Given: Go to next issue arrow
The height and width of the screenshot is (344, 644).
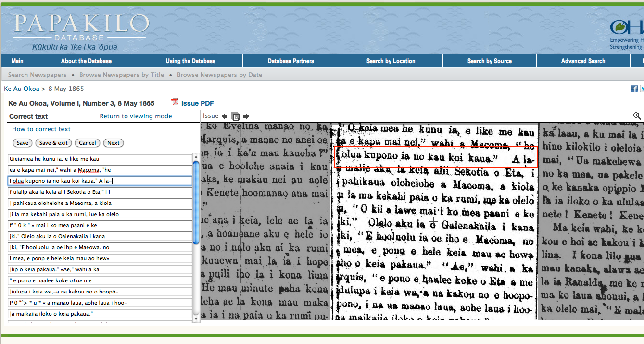Looking at the screenshot, I should click(x=246, y=116).
